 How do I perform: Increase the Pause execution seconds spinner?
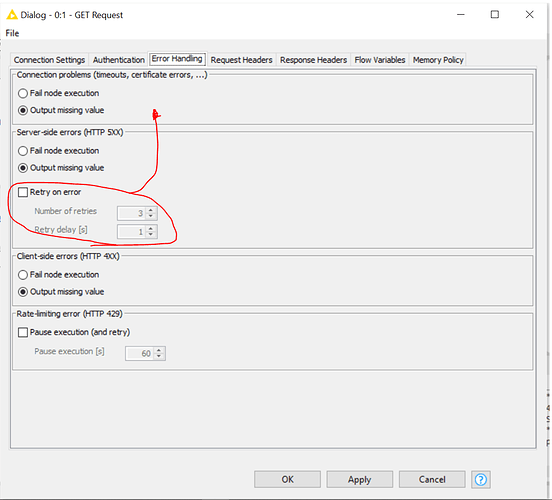159,350
